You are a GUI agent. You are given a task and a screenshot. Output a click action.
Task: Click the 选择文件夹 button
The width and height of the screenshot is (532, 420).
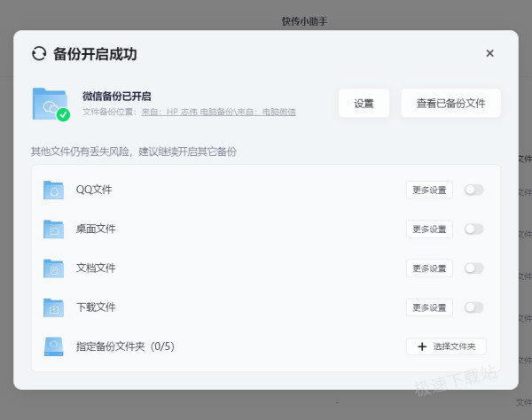(446, 346)
